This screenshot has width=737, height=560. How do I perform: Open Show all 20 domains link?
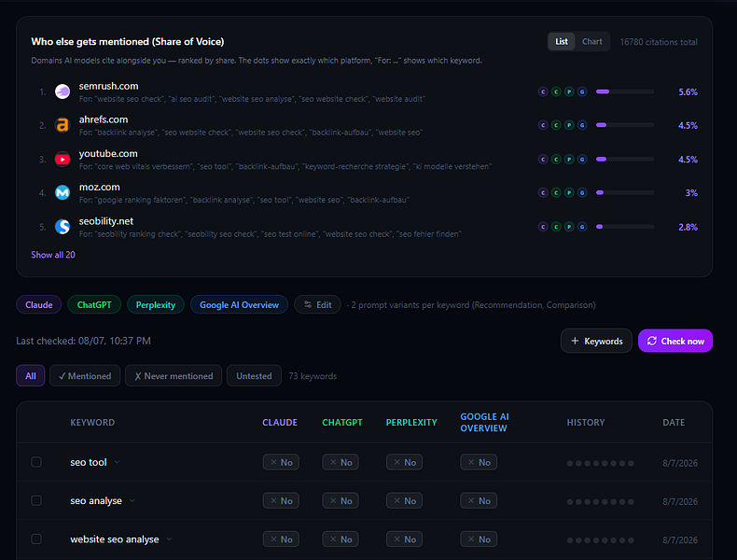(x=53, y=255)
